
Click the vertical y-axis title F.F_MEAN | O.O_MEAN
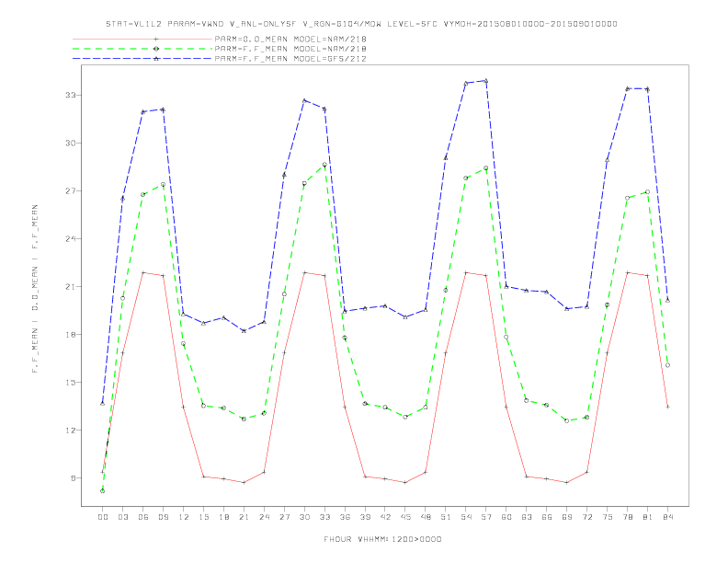click(35, 289)
